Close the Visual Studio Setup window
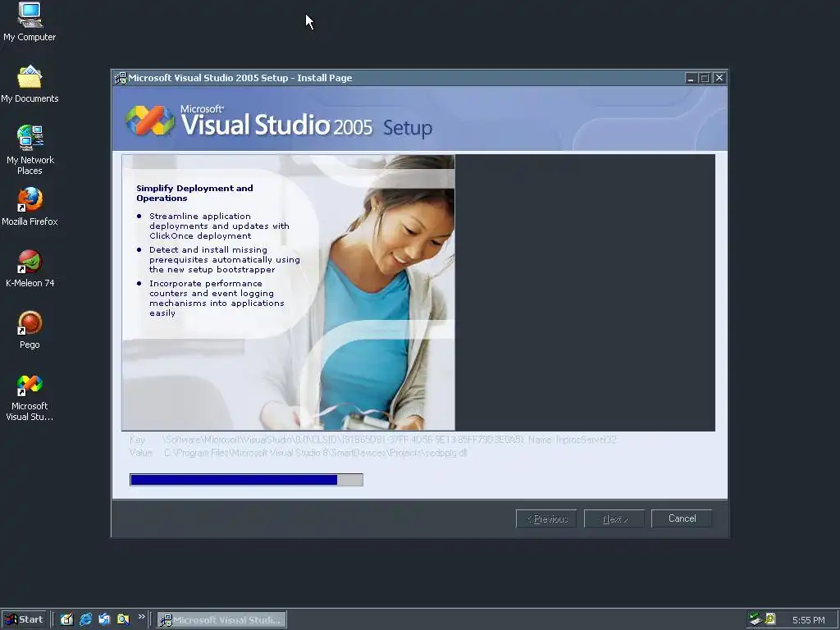The height and width of the screenshot is (630, 840). pyautogui.click(x=719, y=78)
